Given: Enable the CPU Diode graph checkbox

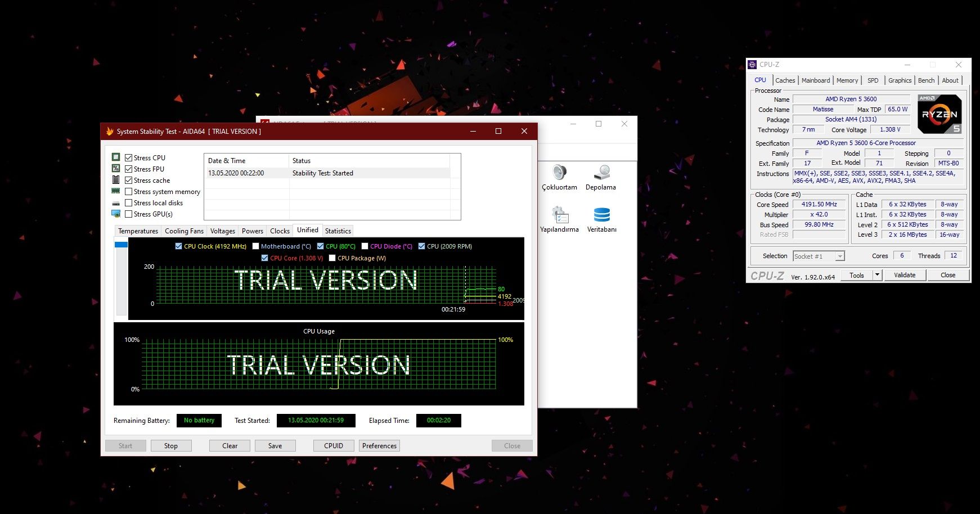Looking at the screenshot, I should coord(365,246).
